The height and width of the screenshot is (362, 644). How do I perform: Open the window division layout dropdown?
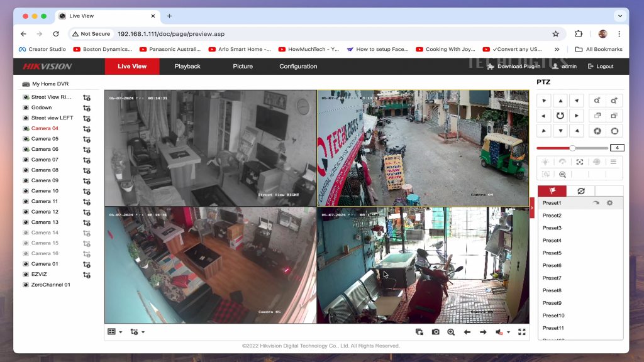pos(114,332)
